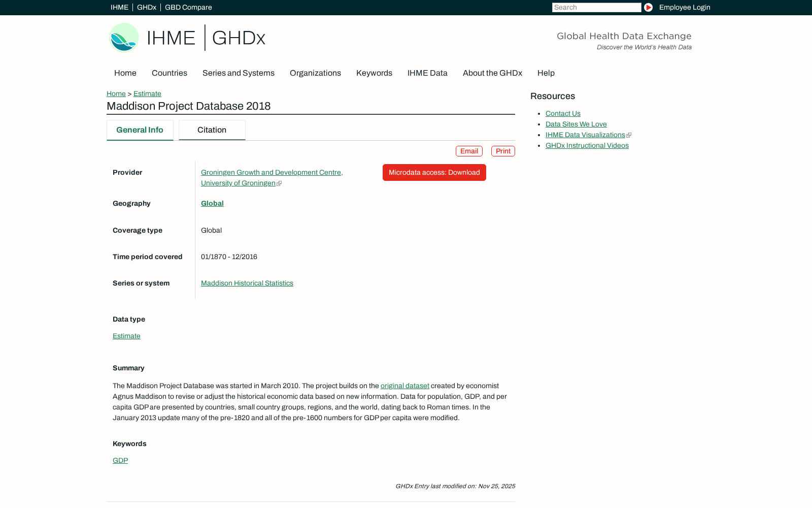Open GHDx Instructional Videos link
The image size is (812, 508).
pos(587,146)
